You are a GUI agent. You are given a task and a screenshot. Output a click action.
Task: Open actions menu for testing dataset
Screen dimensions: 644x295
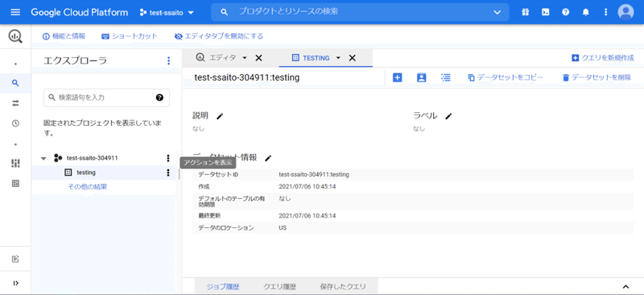coord(167,172)
